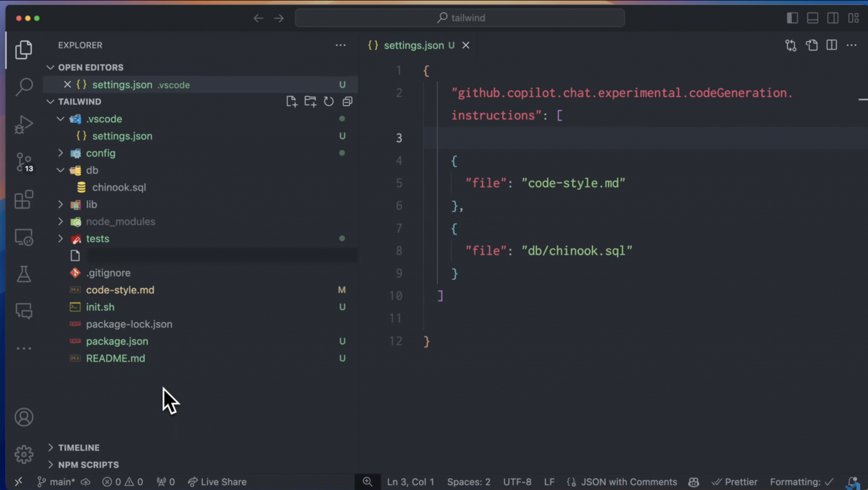Select the settings.json editor tab
The width and height of the screenshot is (868, 490).
click(x=413, y=45)
